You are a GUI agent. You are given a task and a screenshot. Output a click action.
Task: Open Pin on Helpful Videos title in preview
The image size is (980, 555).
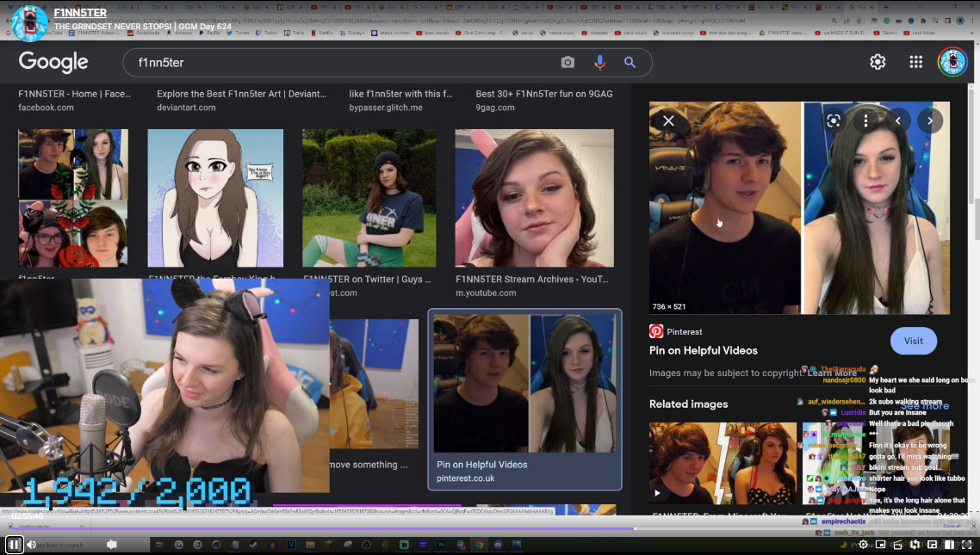(x=703, y=350)
